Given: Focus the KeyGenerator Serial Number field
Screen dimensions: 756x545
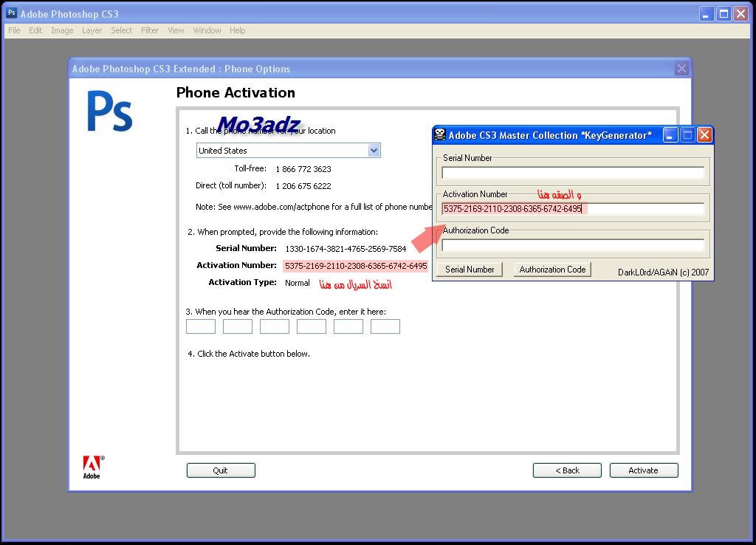Looking at the screenshot, I should tap(573, 173).
